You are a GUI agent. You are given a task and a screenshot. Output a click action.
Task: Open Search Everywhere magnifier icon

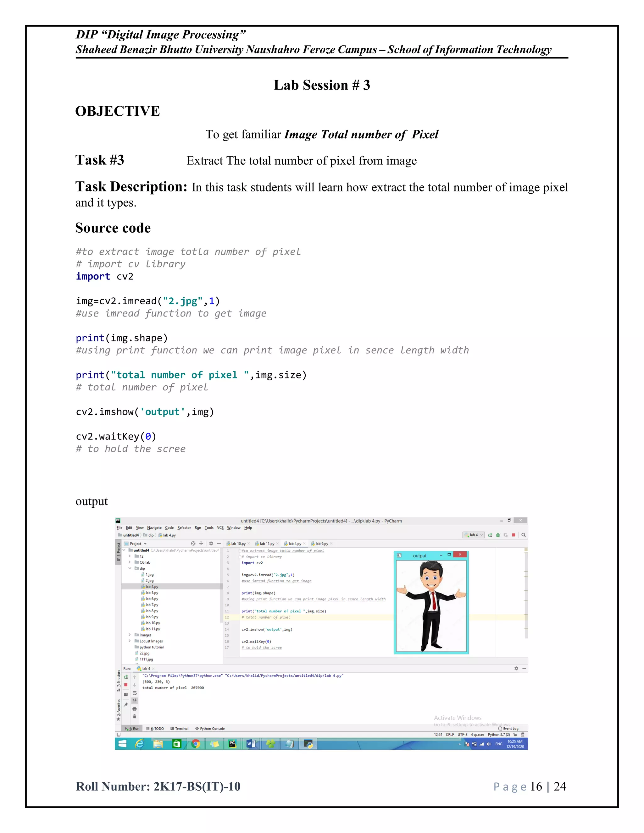point(524,535)
